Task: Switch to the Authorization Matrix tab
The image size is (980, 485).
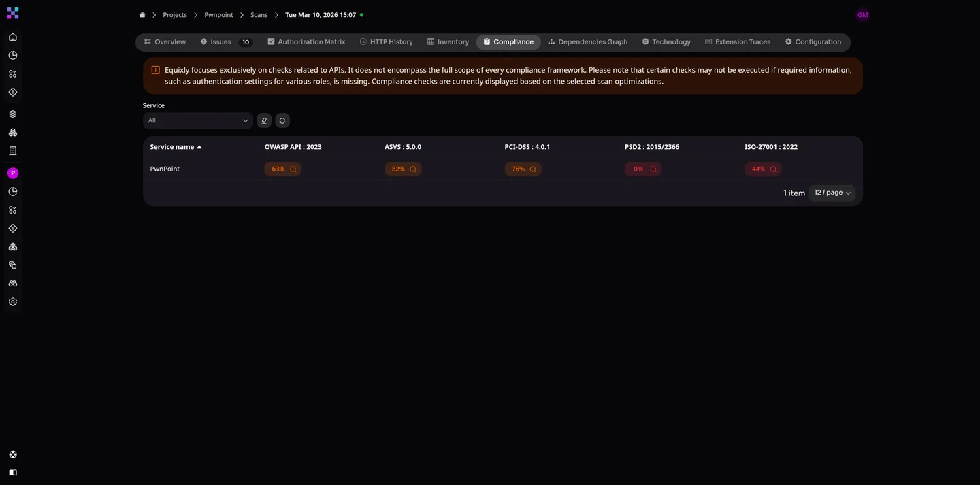Action: point(306,42)
